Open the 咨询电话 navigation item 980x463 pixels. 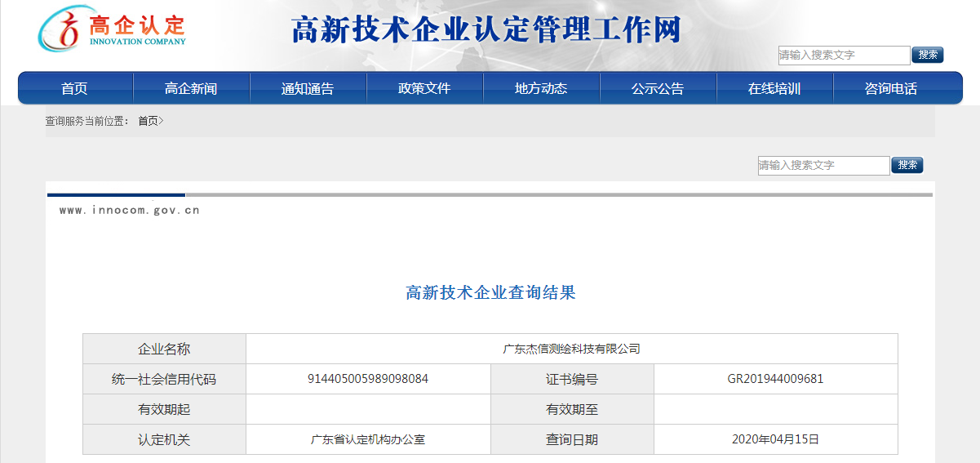(891, 88)
